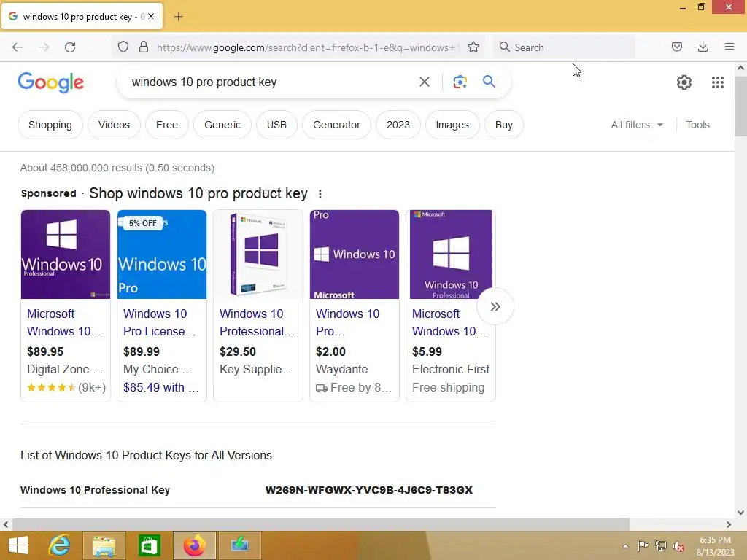Click the horizontal scrollbar right arrow
Image resolution: width=747 pixels, height=560 pixels.
tap(729, 524)
